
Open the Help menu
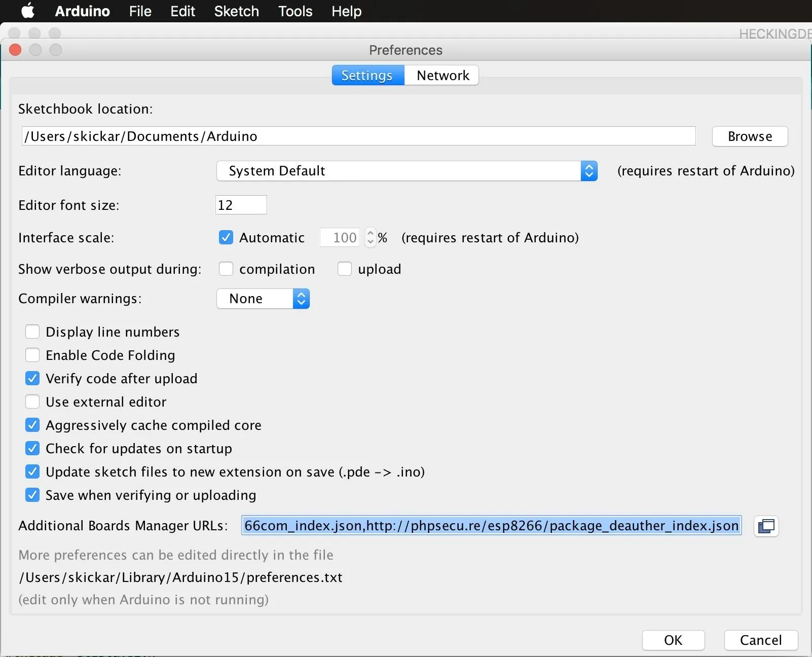click(346, 11)
